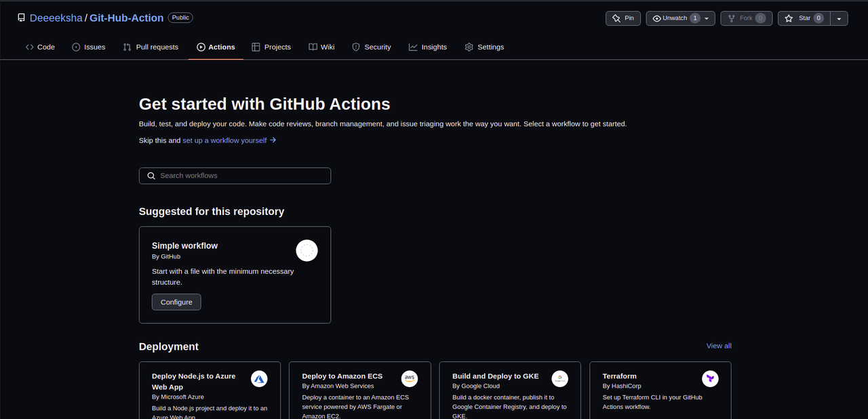Switch to the Code tab
Image resolution: width=868 pixels, height=419 pixels.
point(40,47)
